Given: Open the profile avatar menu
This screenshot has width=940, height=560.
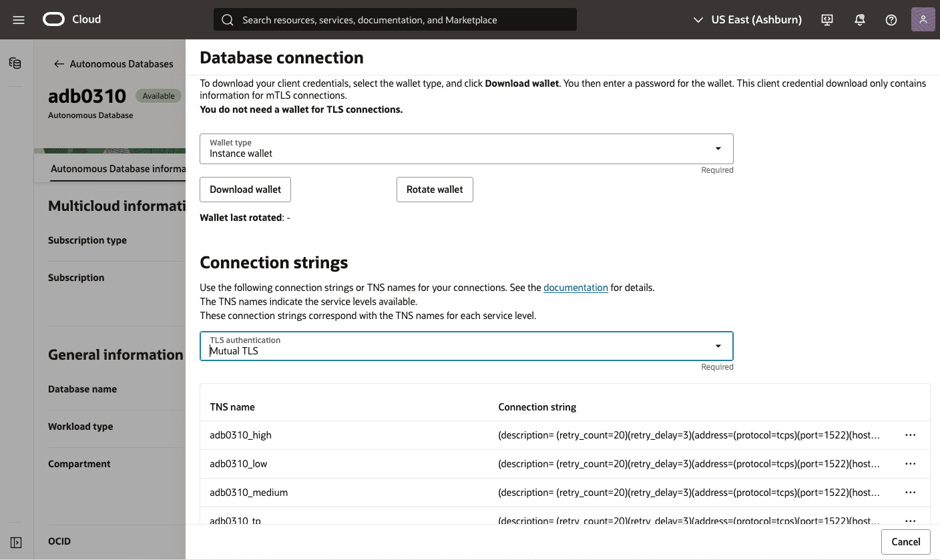Looking at the screenshot, I should (x=923, y=19).
